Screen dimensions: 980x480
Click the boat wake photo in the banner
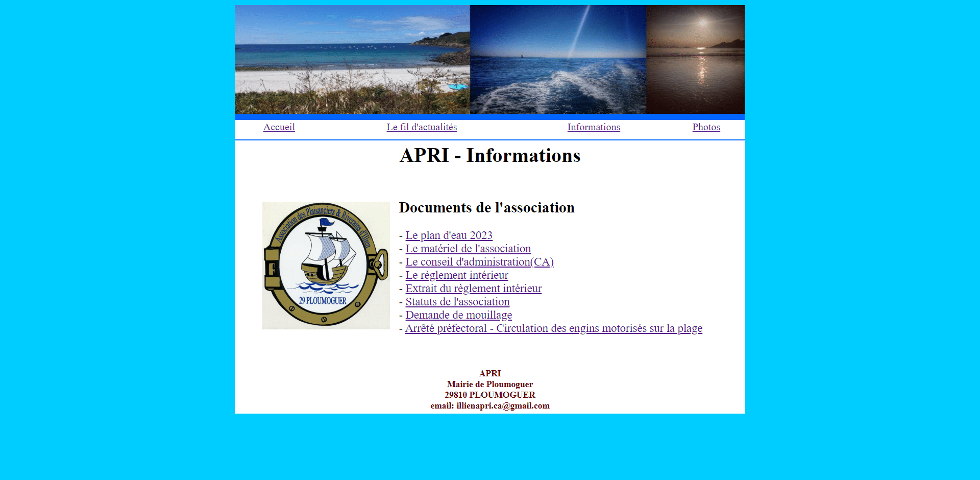(557, 60)
